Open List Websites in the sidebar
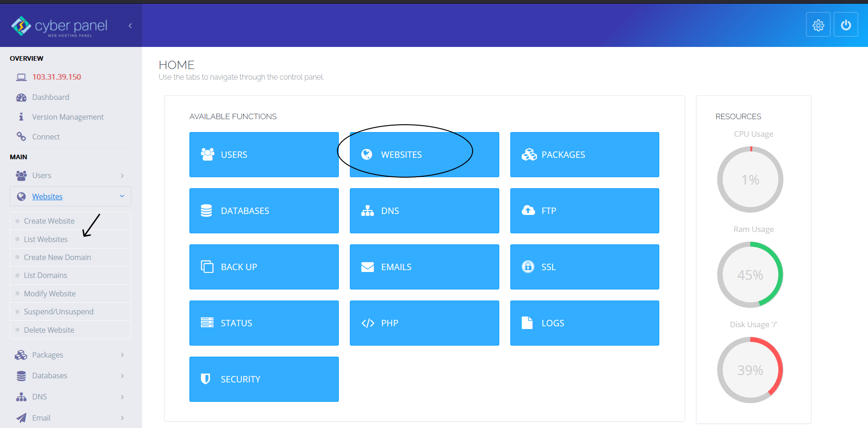This screenshot has height=428, width=868. [x=46, y=239]
